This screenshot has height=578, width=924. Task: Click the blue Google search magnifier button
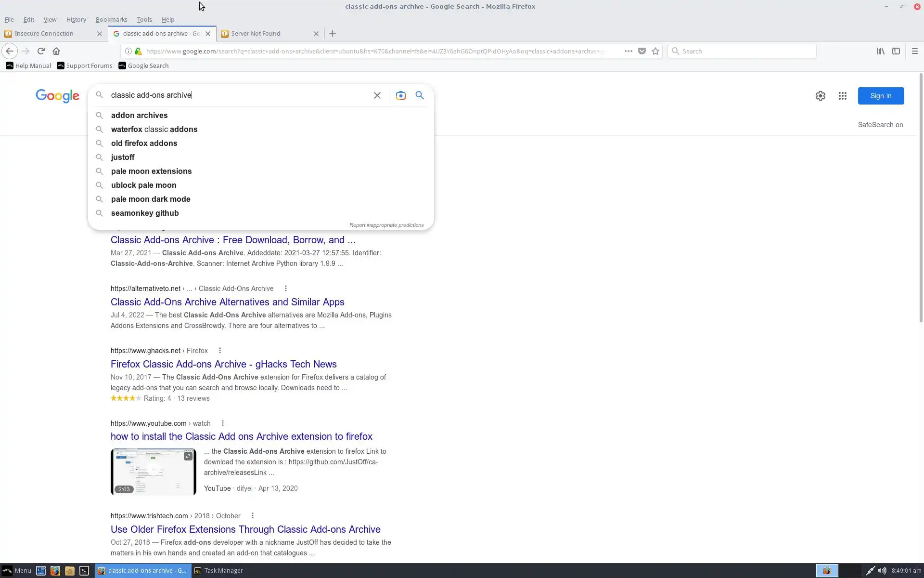[x=420, y=95]
